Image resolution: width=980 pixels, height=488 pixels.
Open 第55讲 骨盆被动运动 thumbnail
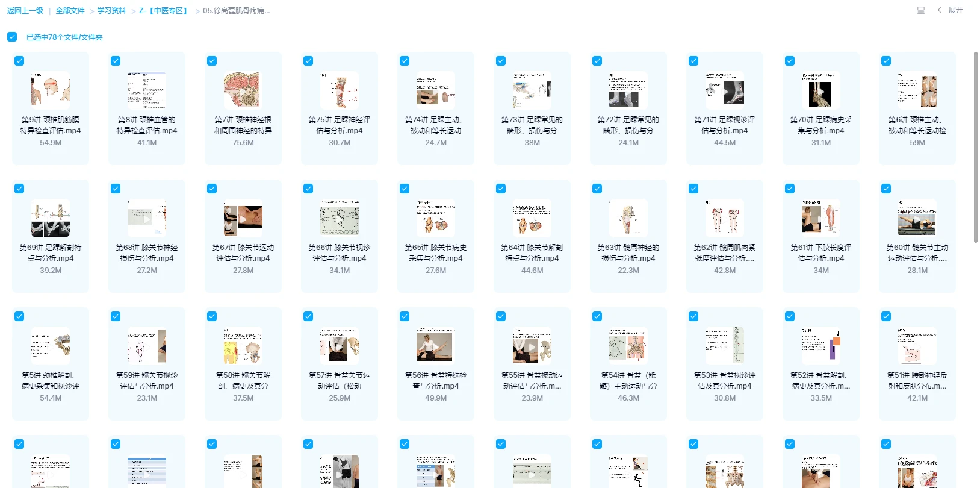[x=532, y=345]
